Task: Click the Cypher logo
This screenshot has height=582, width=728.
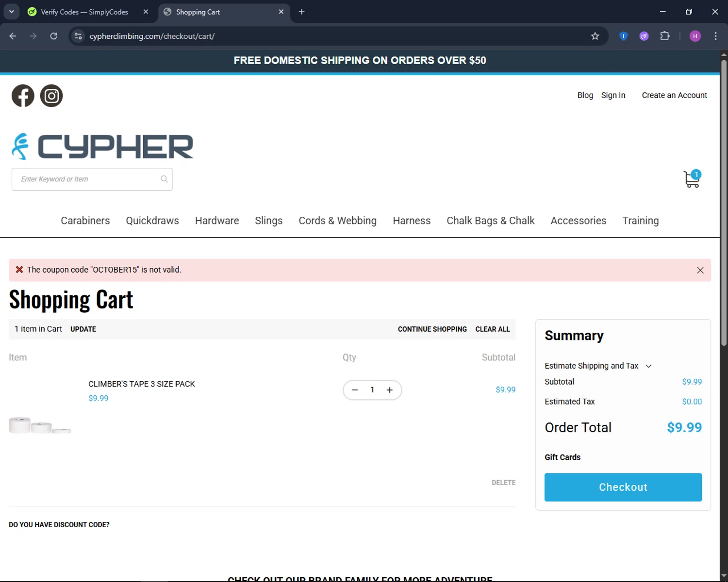Action: (x=102, y=146)
